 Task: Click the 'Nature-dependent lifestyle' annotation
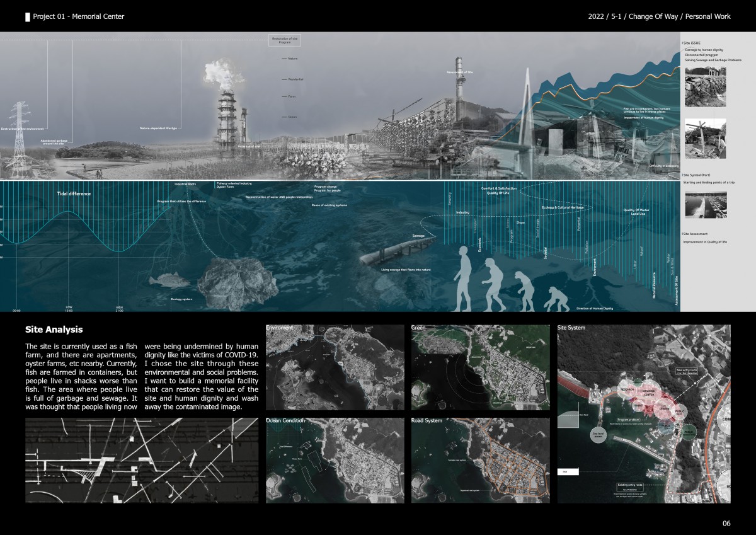(x=158, y=128)
